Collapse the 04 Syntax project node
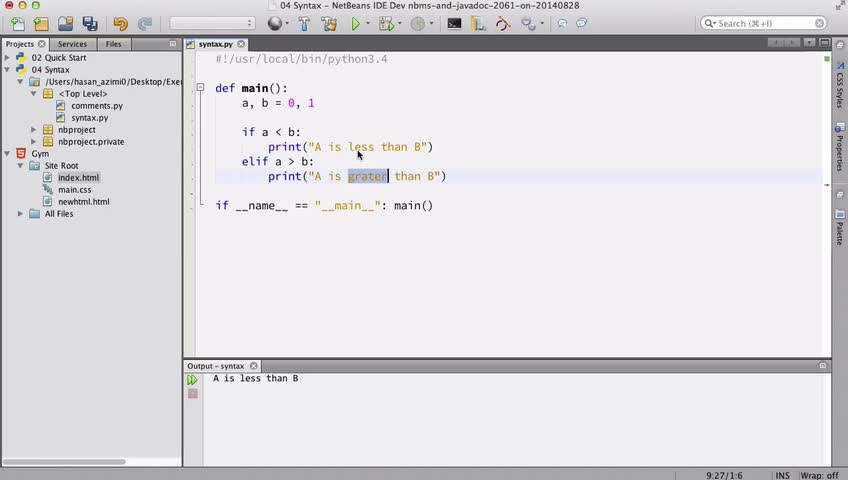Viewport: 848px width, 480px height. click(x=7, y=70)
